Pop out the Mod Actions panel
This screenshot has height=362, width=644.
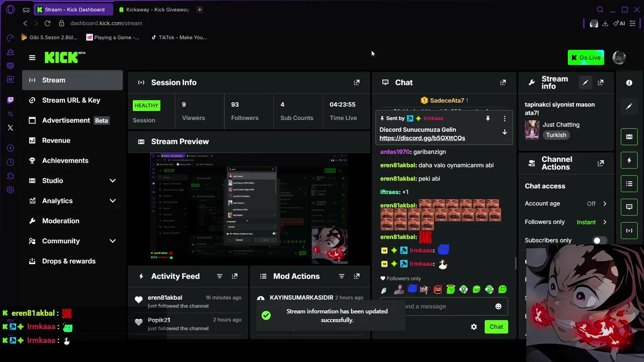tap(357, 277)
